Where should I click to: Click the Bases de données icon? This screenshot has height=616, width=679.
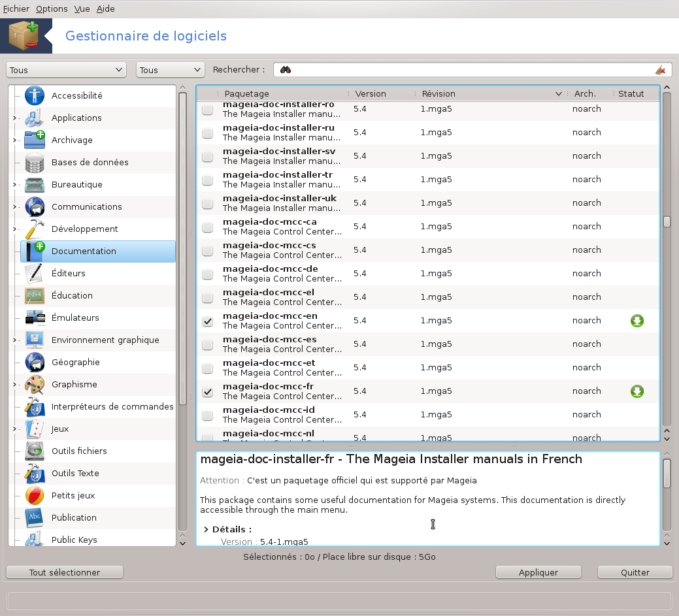tap(35, 163)
